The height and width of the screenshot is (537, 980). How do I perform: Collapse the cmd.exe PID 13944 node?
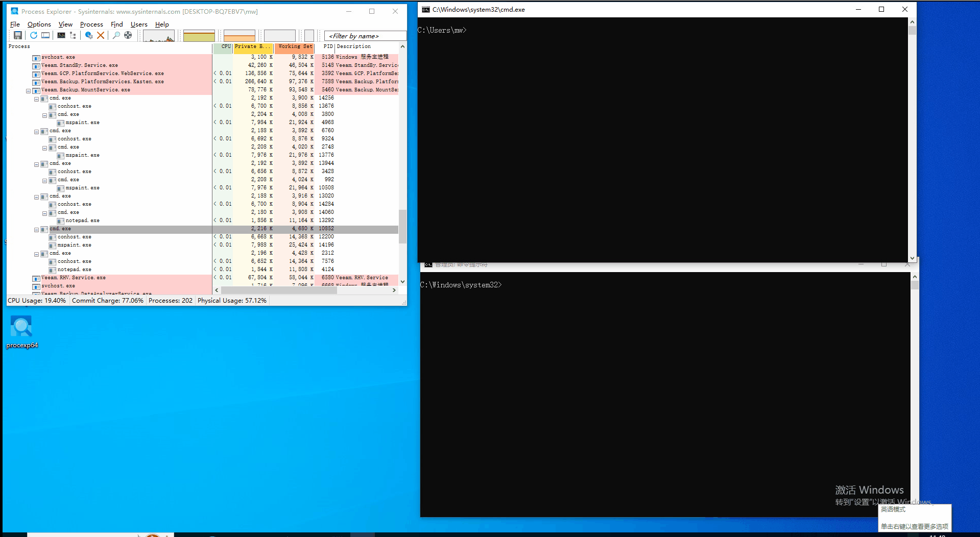tap(36, 164)
